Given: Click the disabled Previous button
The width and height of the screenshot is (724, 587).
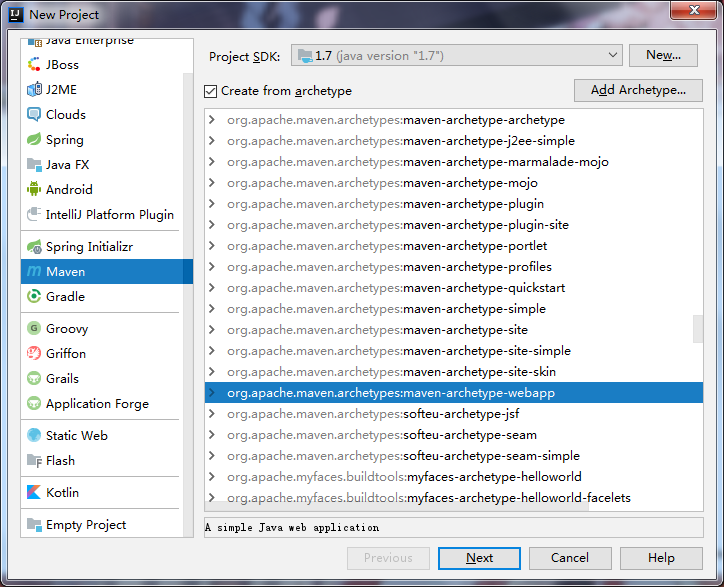Looking at the screenshot, I should click(x=388, y=558).
